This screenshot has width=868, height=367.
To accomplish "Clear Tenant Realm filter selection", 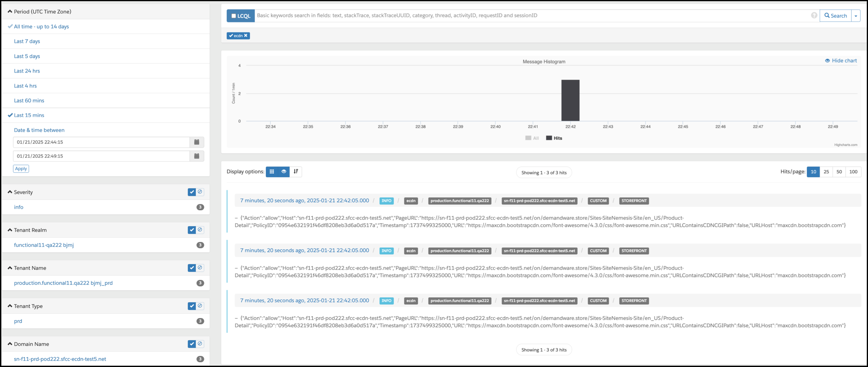I will [200, 230].
